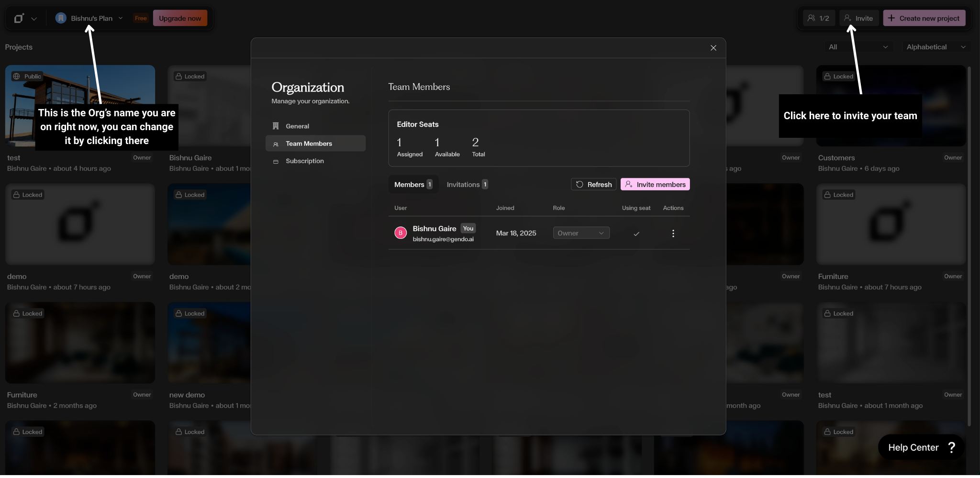Select the Members tab
Image resolution: width=980 pixels, height=478 pixels.
click(412, 184)
